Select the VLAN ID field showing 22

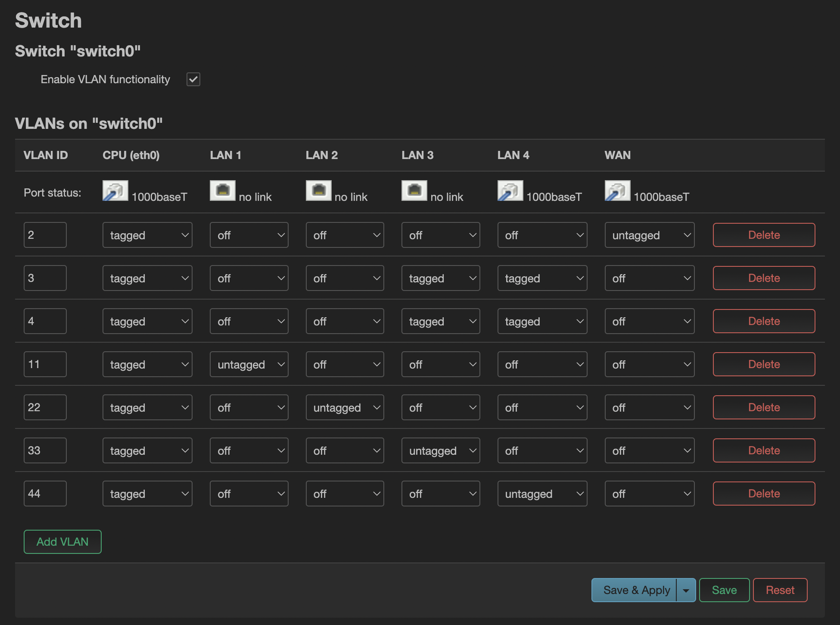tap(45, 407)
